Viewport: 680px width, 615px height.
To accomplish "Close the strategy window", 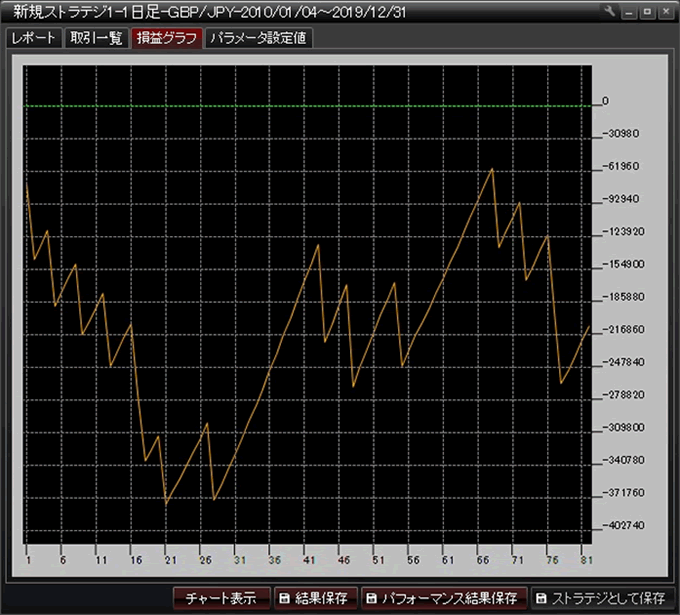I will [667, 12].
